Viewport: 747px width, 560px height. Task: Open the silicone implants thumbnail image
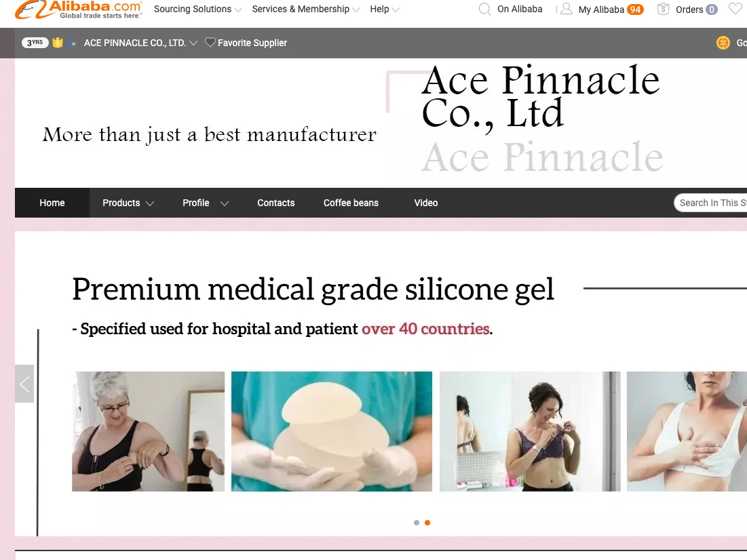332,431
